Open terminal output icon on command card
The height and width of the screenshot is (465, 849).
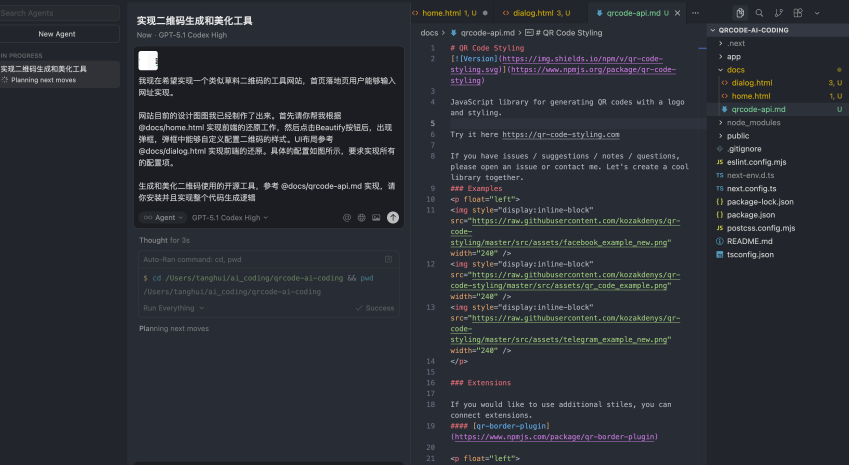[389, 259]
